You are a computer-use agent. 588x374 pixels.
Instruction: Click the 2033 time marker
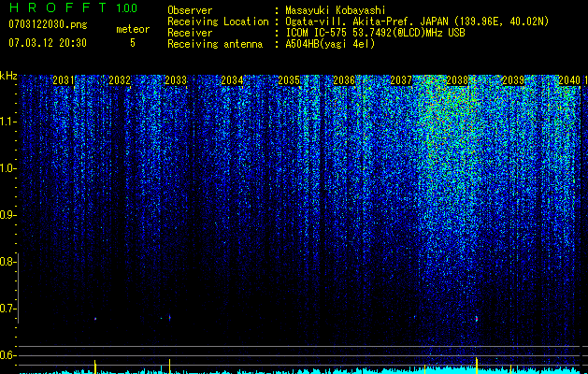tap(176, 80)
